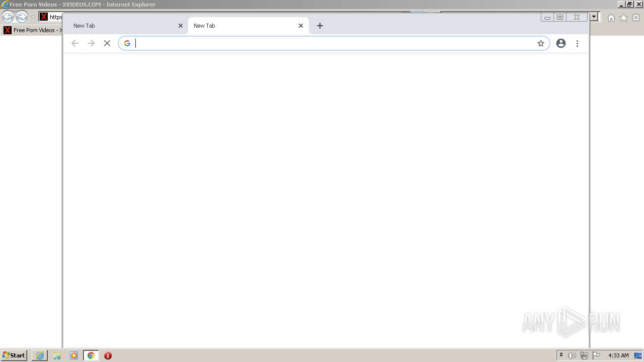Viewport: 644px width, 362px height.
Task: Open the Windows Start menu
Action: [14, 355]
